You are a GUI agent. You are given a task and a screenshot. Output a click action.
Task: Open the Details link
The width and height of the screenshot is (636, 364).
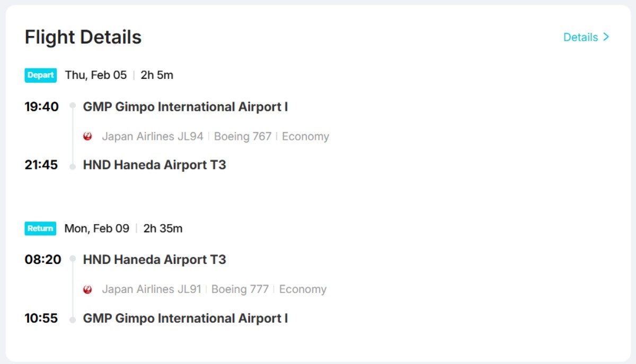point(580,37)
